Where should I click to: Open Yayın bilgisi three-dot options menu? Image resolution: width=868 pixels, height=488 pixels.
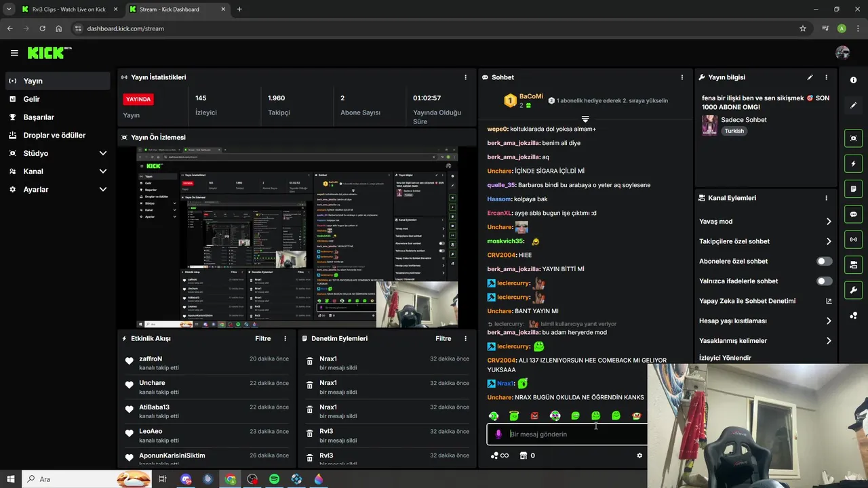pos(826,77)
